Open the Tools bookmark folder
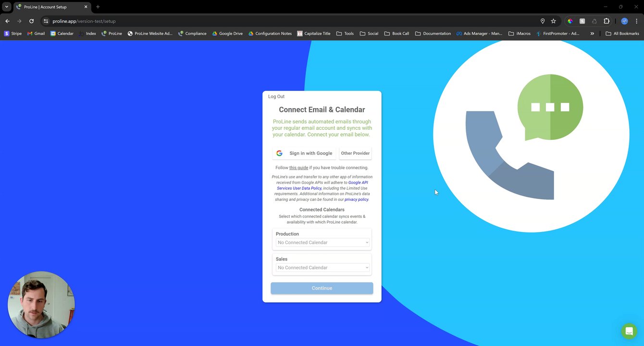Viewport: 644px width, 346px height. (345, 34)
